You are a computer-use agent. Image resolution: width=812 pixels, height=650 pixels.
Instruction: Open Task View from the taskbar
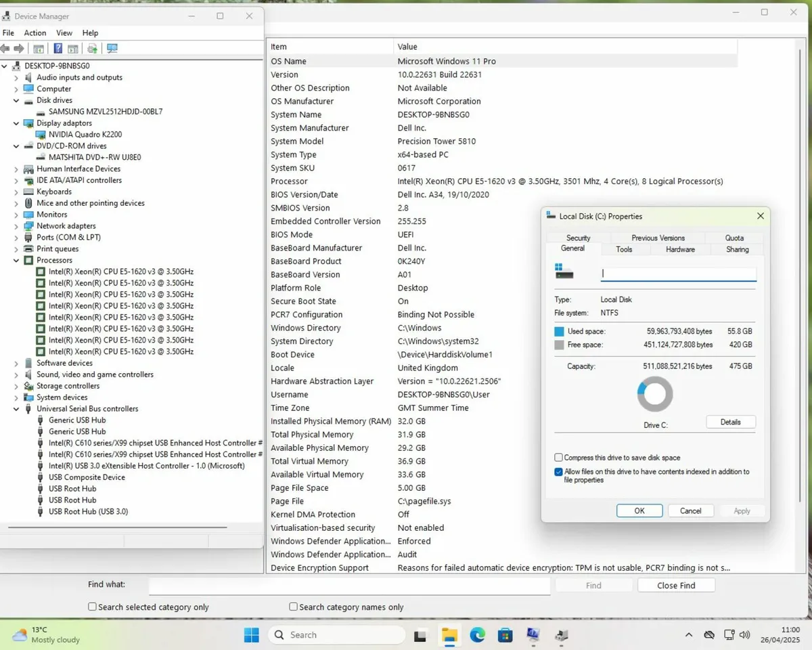(420, 635)
